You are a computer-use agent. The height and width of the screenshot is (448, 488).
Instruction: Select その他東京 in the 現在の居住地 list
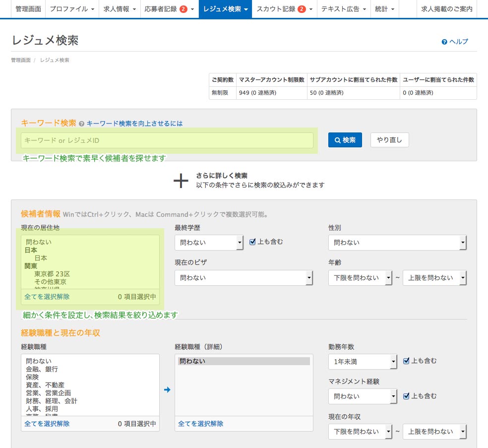pos(50,282)
